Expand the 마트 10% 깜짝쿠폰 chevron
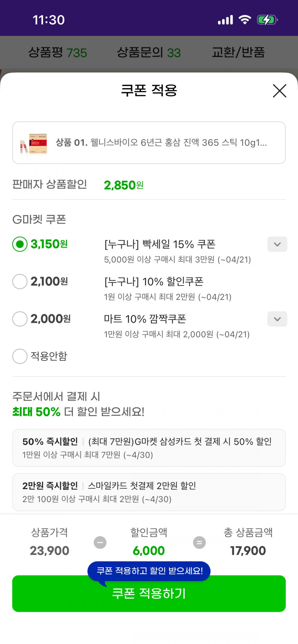The width and height of the screenshot is (298, 644). (x=277, y=319)
